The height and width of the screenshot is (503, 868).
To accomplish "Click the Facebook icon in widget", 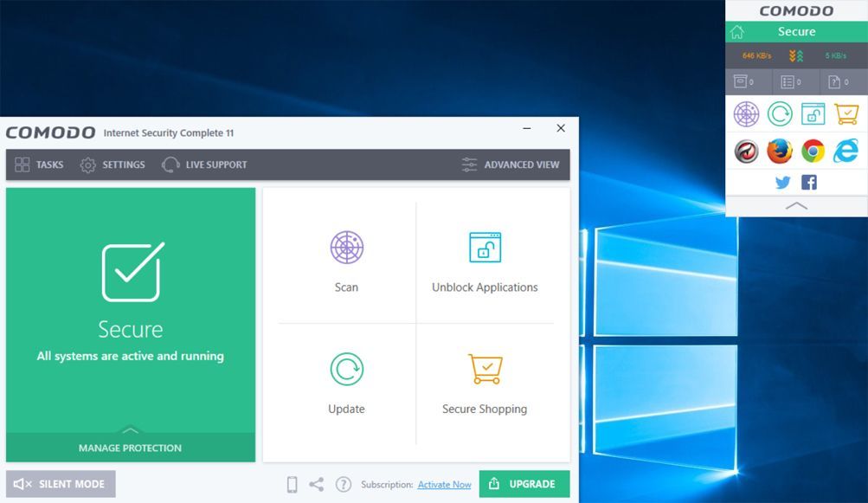I will (x=809, y=183).
